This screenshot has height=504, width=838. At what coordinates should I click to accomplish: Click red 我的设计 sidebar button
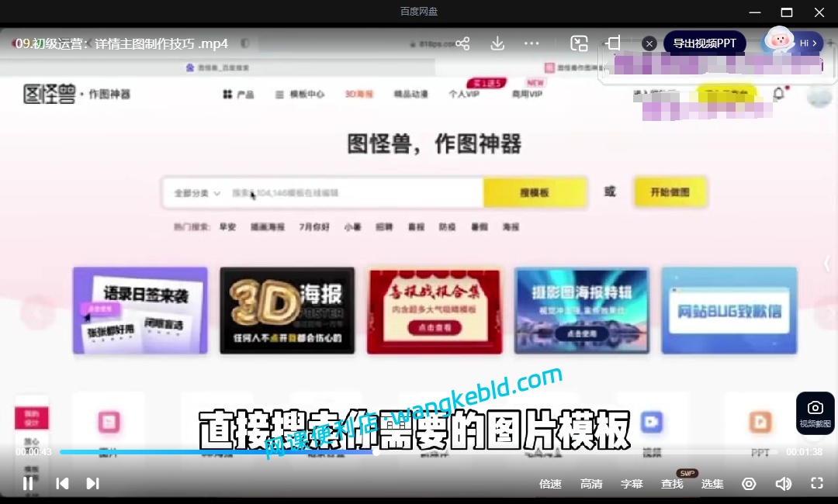(x=32, y=417)
